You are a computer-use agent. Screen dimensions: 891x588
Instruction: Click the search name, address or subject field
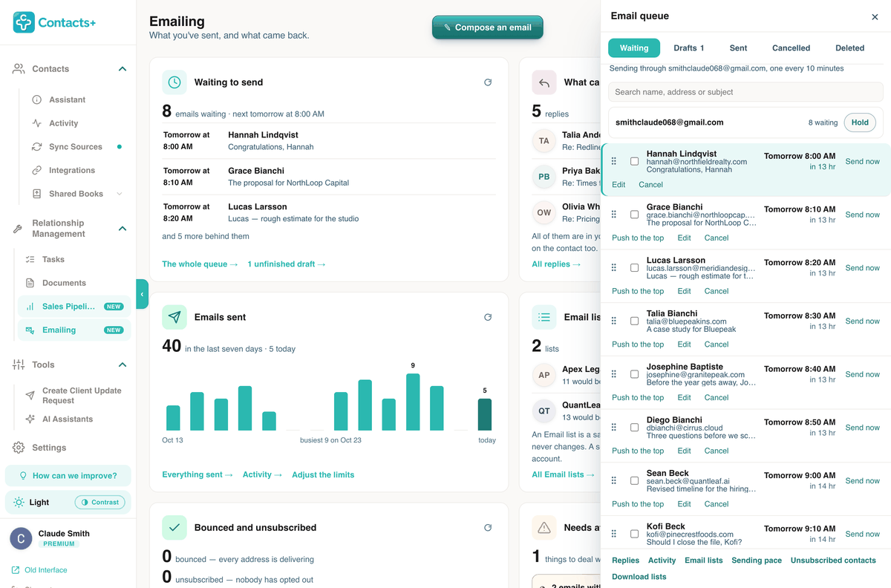(x=745, y=92)
